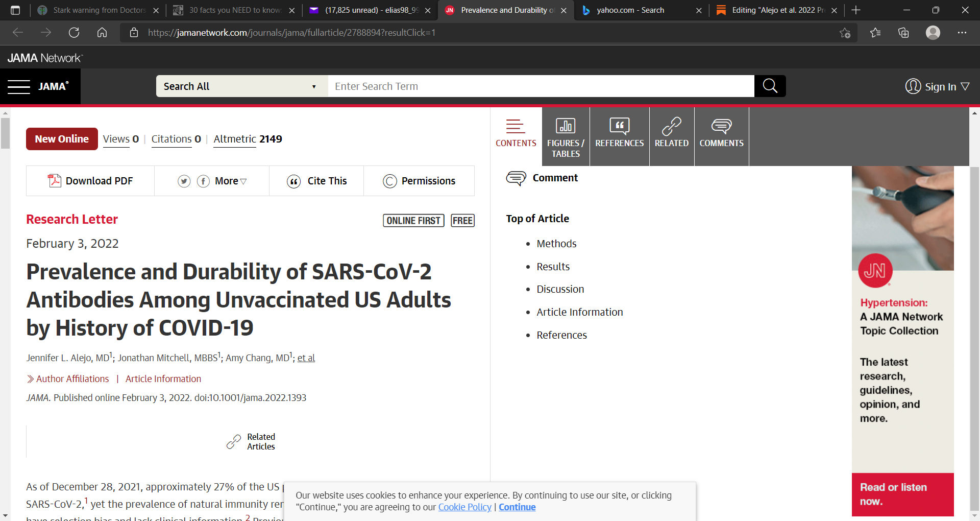
Task: Open the tab actions menu icon
Action: 15,10
